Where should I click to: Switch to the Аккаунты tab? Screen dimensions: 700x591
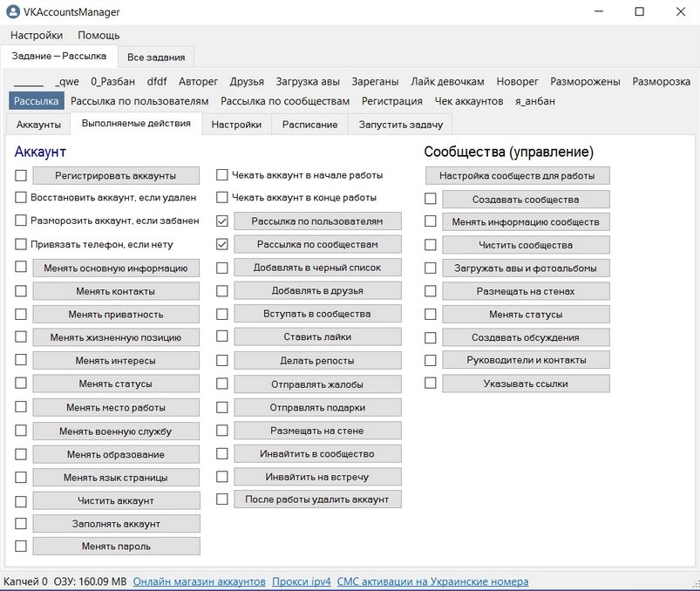[x=38, y=125]
